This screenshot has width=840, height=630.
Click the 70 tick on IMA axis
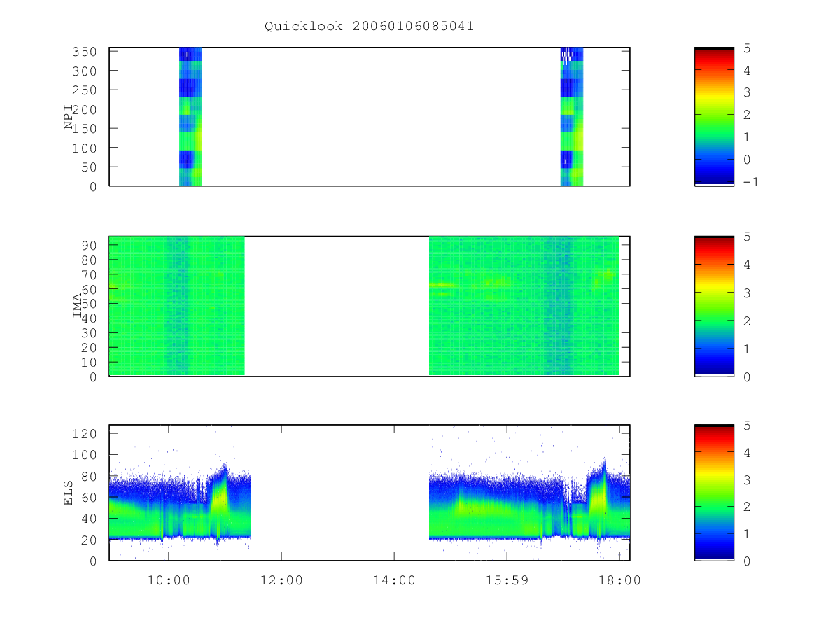[x=88, y=274]
